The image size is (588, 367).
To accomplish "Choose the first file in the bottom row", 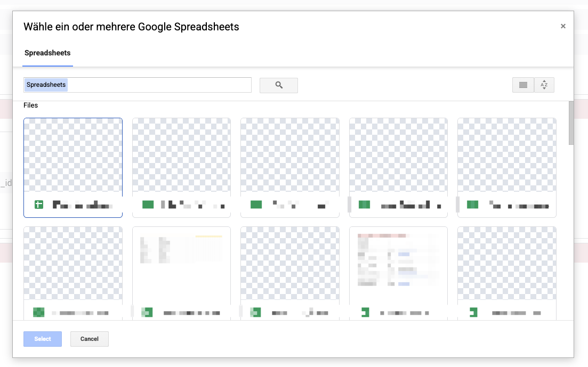I will pyautogui.click(x=73, y=264).
